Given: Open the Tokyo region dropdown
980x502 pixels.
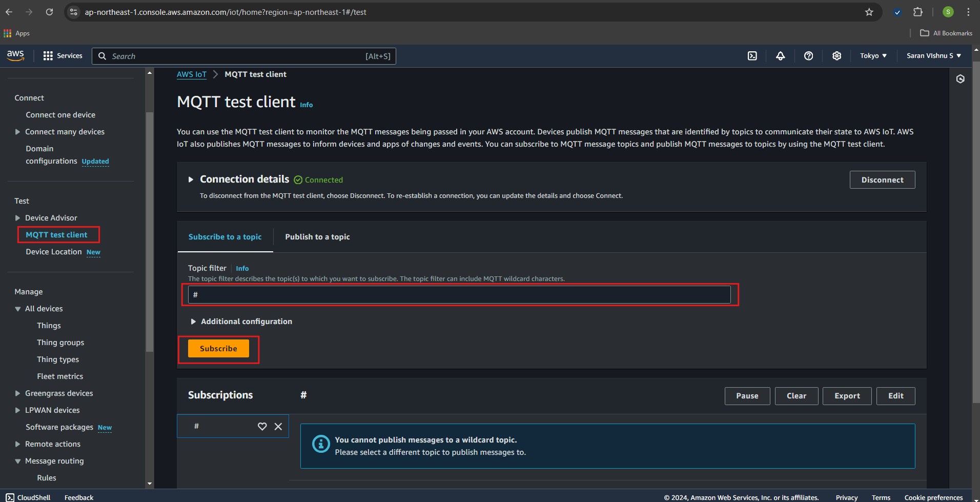Looking at the screenshot, I should 873,56.
